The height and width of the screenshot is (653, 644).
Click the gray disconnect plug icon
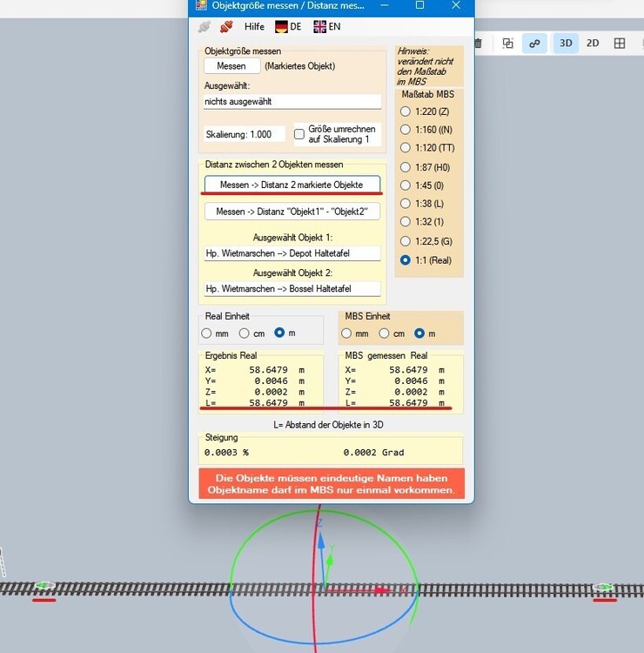point(205,27)
